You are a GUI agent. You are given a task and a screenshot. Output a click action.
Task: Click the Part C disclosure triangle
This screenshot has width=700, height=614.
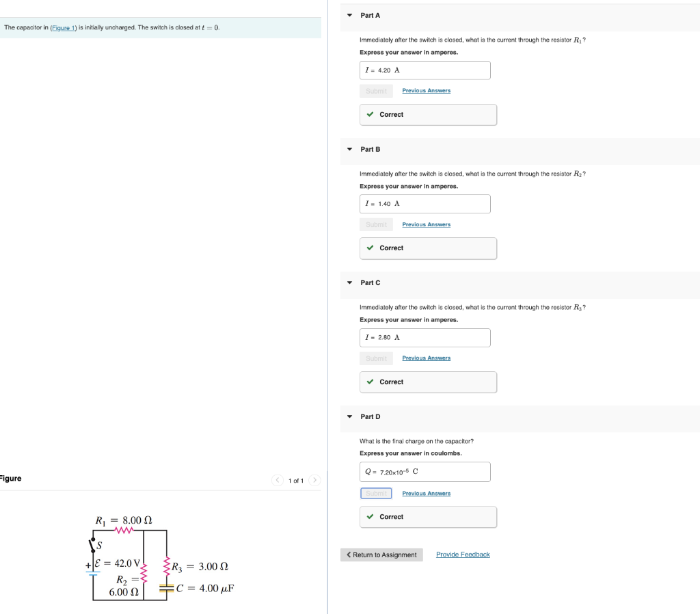click(x=349, y=282)
